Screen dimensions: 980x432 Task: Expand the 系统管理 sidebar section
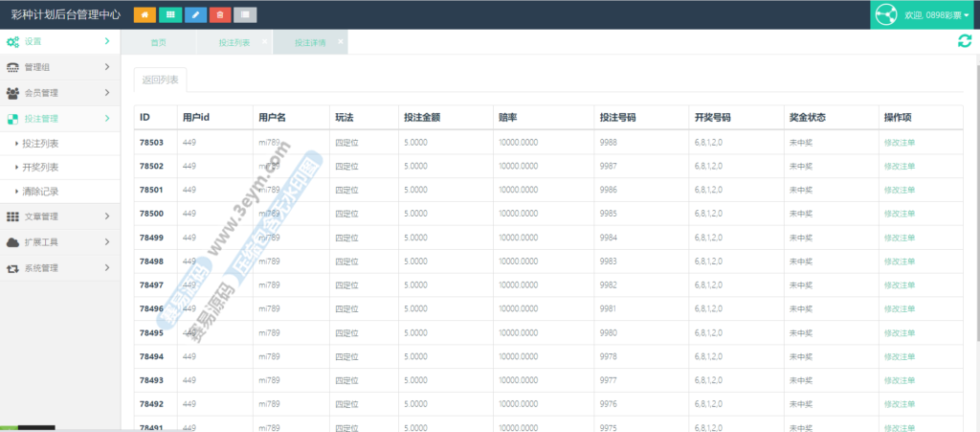[59, 268]
